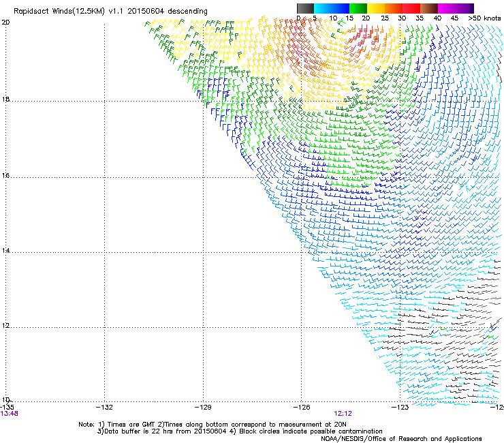Click the latitude label 12

click(x=5, y=326)
